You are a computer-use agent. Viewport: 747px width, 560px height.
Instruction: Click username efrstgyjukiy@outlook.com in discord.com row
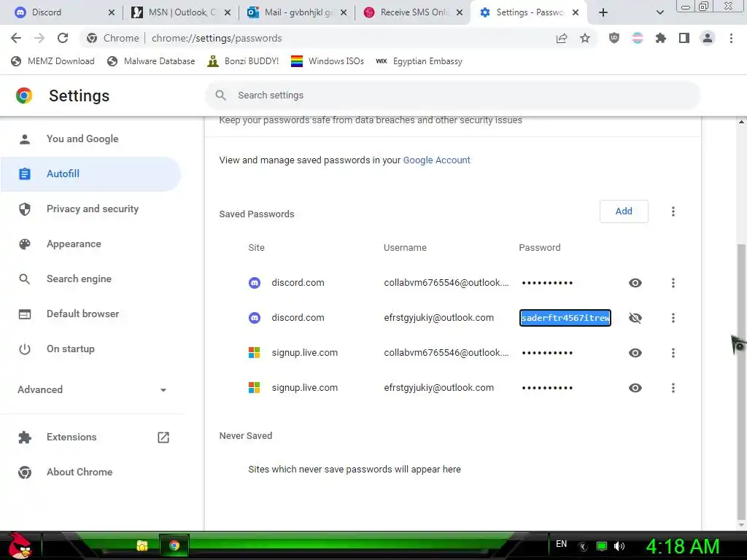pyautogui.click(x=438, y=318)
